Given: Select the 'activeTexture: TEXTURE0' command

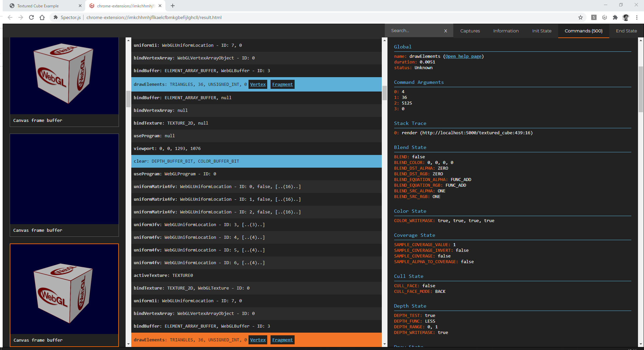Looking at the screenshot, I should (257, 276).
